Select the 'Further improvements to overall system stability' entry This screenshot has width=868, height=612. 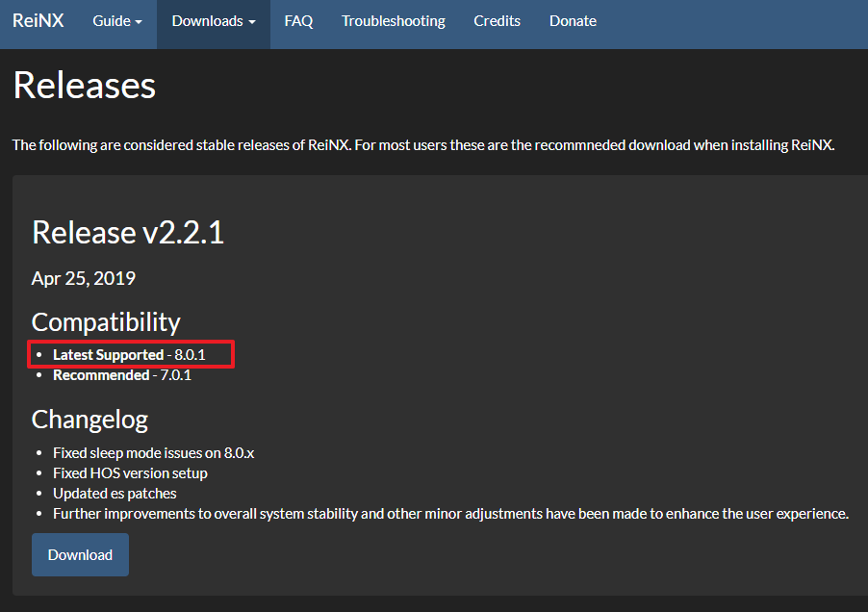pyautogui.click(x=450, y=514)
